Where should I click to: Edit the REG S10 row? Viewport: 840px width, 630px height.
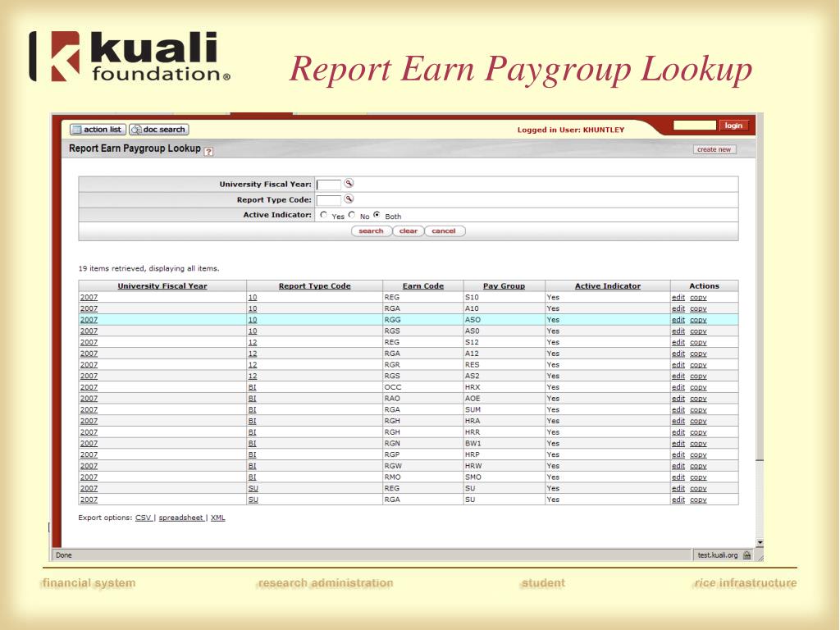[678, 297]
